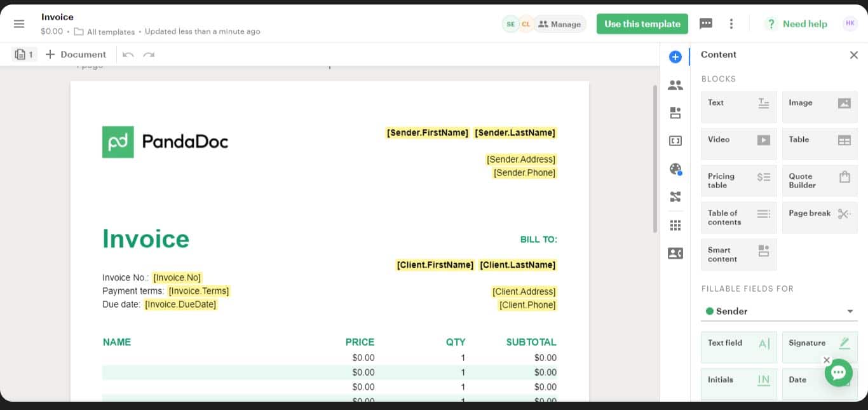The height and width of the screenshot is (410, 868).
Task: Open the contact card sidebar icon
Action: click(675, 254)
